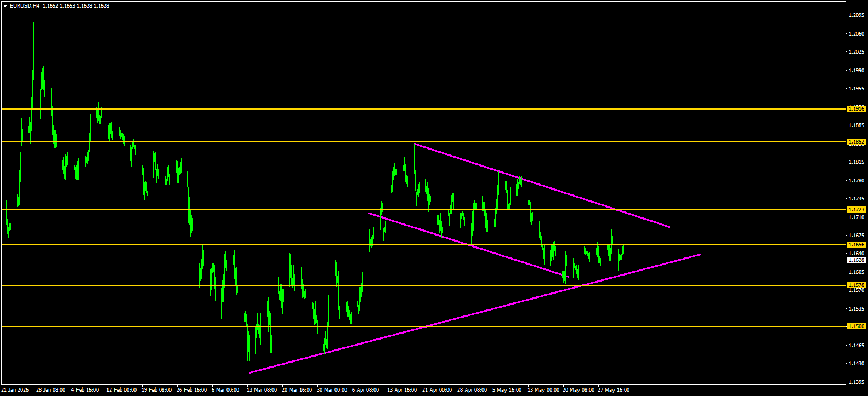The width and height of the screenshot is (868, 396).
Task: Click the 1.1395 price scale value
Action: tap(856, 382)
